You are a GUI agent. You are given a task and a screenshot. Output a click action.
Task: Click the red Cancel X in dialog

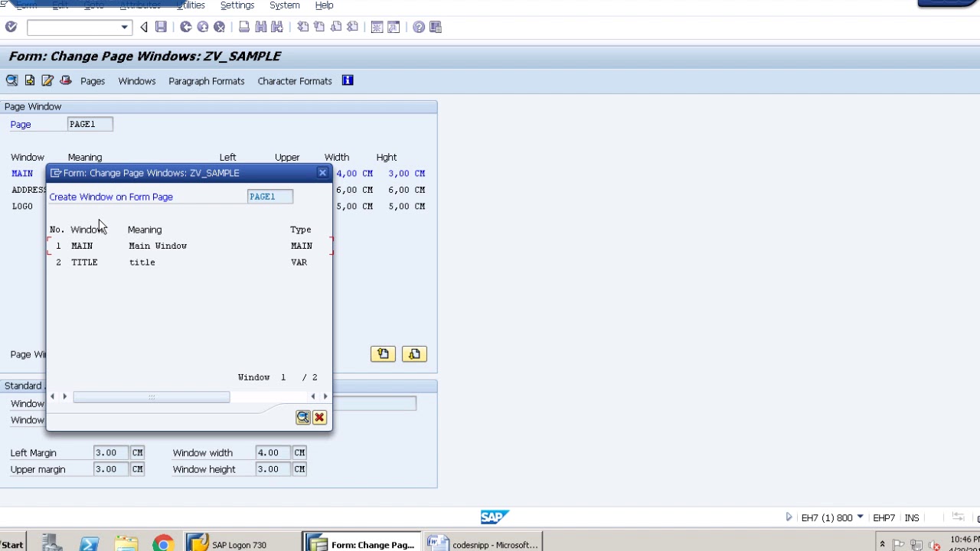[x=319, y=417]
